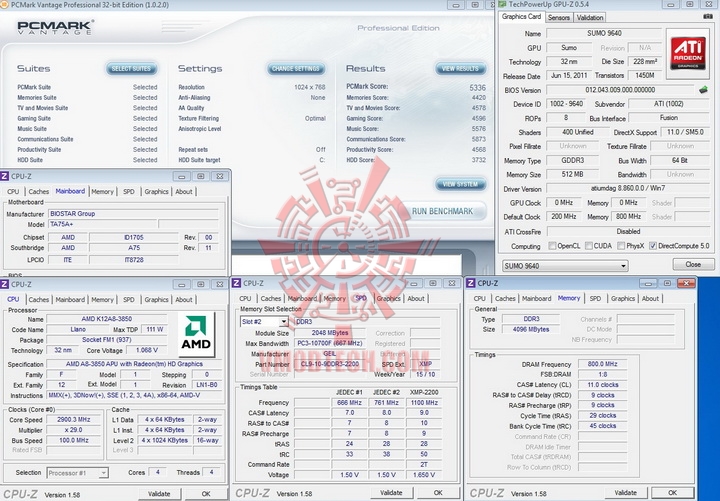720x501 pixels.
Task: Click the PCMark Score value 5336
Action: point(478,87)
